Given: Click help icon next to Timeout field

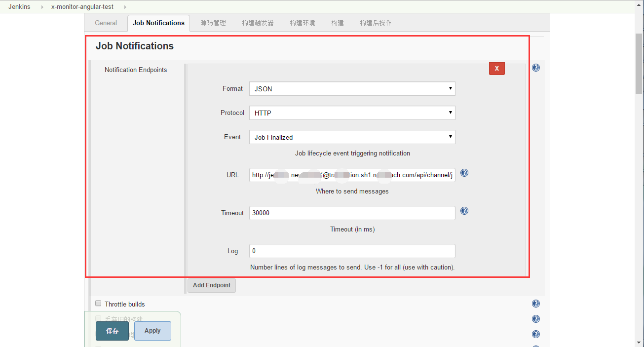Looking at the screenshot, I should tap(464, 211).
